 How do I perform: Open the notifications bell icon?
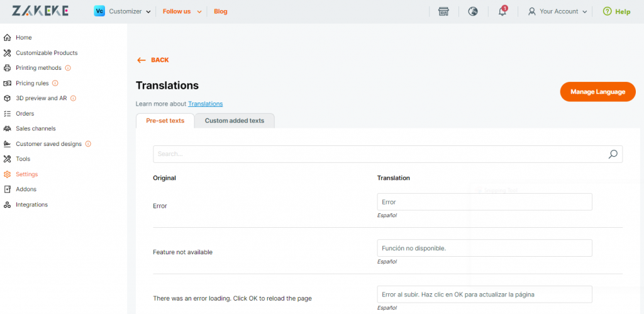[502, 11]
